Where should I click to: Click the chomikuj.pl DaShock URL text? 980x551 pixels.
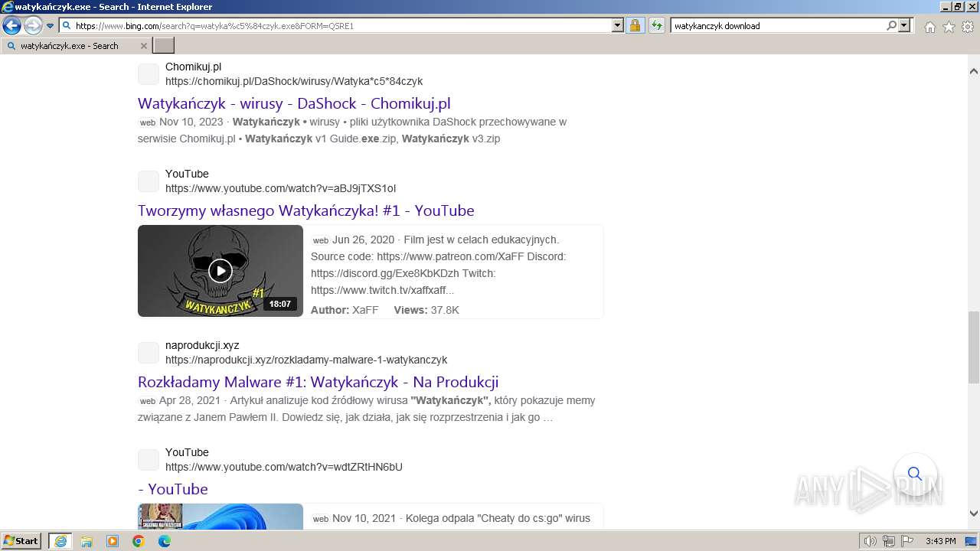point(294,81)
